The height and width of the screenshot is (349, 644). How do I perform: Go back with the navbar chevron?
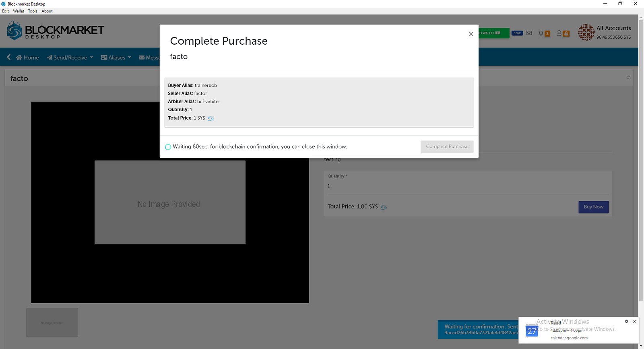coord(9,57)
